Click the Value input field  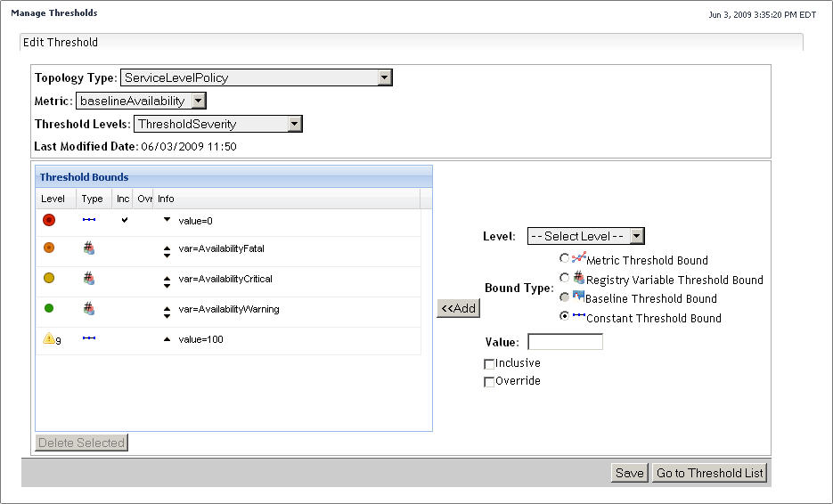click(565, 341)
